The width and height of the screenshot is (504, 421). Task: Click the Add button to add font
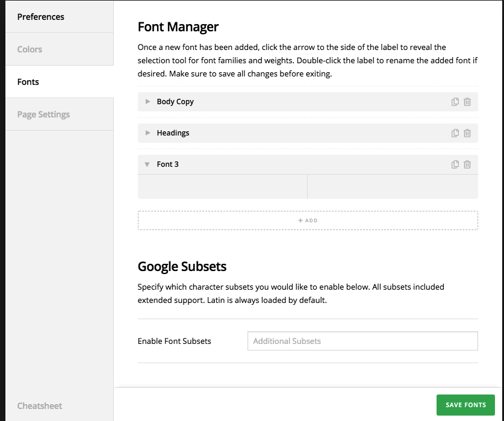[308, 220]
